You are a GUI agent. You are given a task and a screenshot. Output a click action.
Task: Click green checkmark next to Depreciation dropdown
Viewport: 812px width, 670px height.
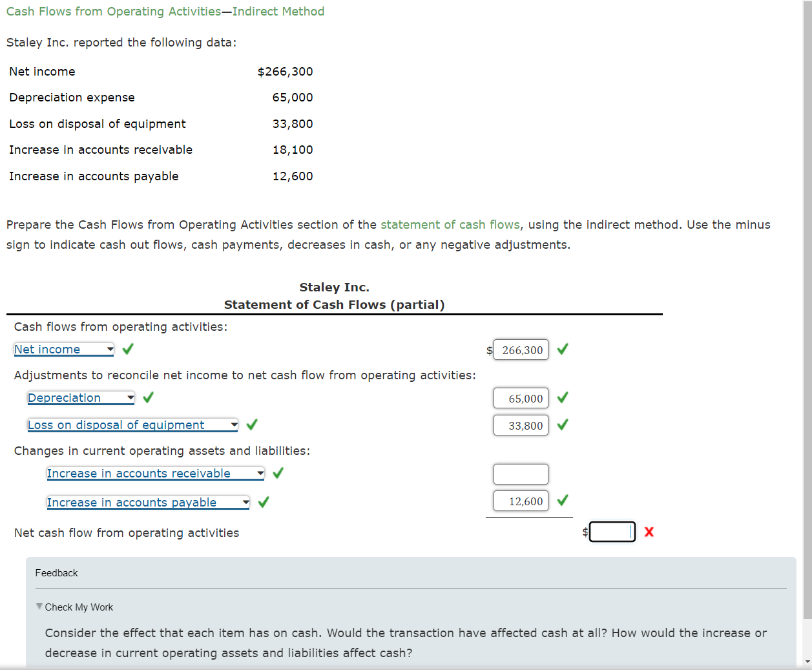148,397
